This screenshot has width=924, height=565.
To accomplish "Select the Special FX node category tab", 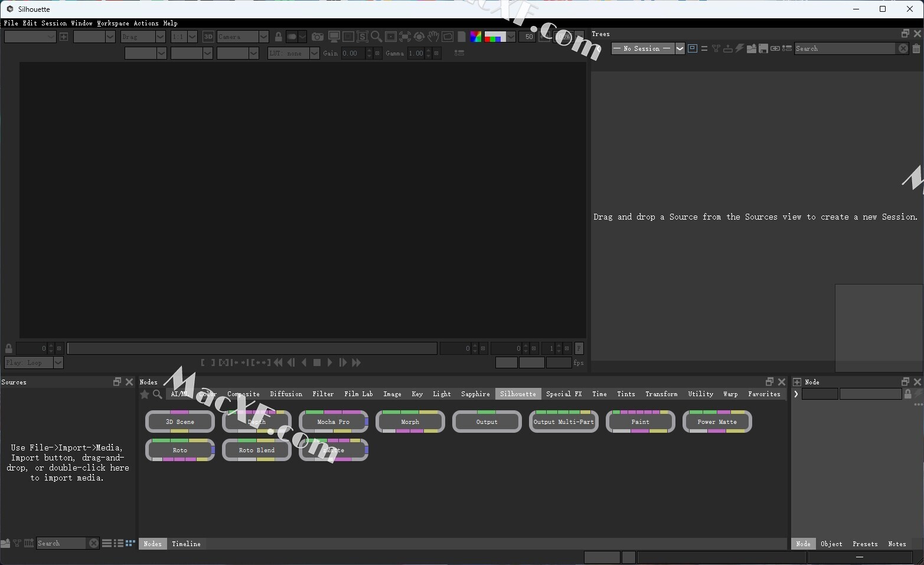I will click(564, 394).
